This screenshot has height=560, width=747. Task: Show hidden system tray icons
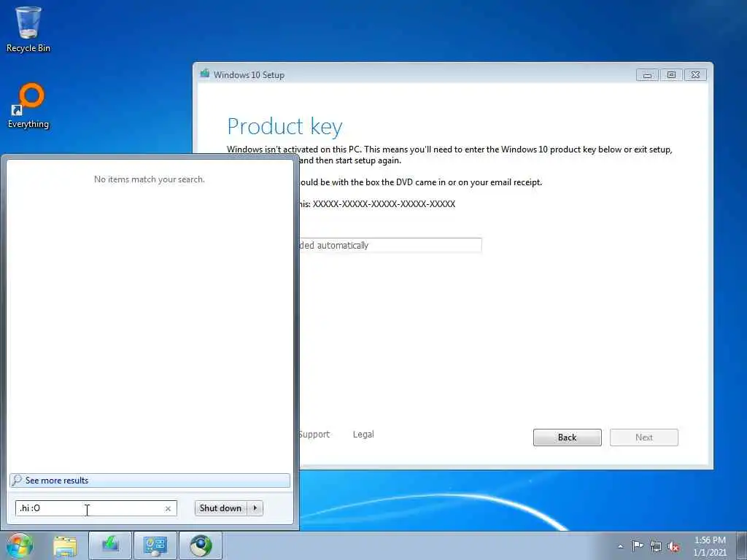pyautogui.click(x=620, y=546)
